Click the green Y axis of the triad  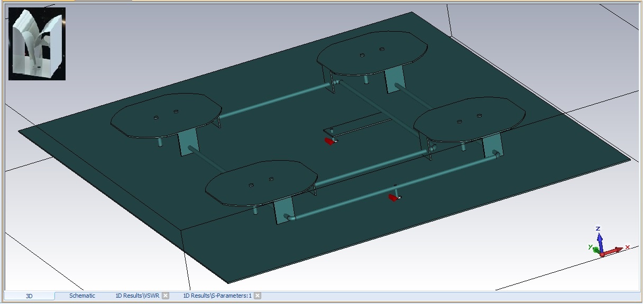pos(595,249)
